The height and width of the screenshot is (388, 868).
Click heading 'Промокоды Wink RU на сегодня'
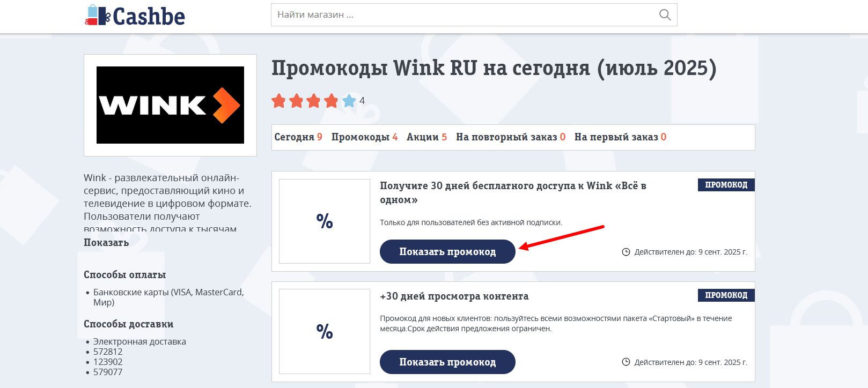click(x=494, y=68)
